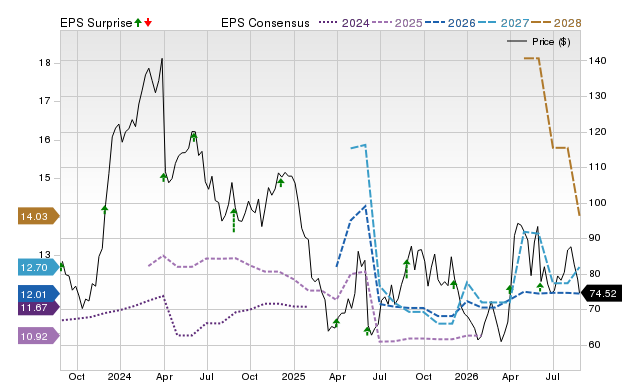Click the green surprise arrow at the June 2024 peak
This screenshot has width=640, height=382.
point(194,137)
